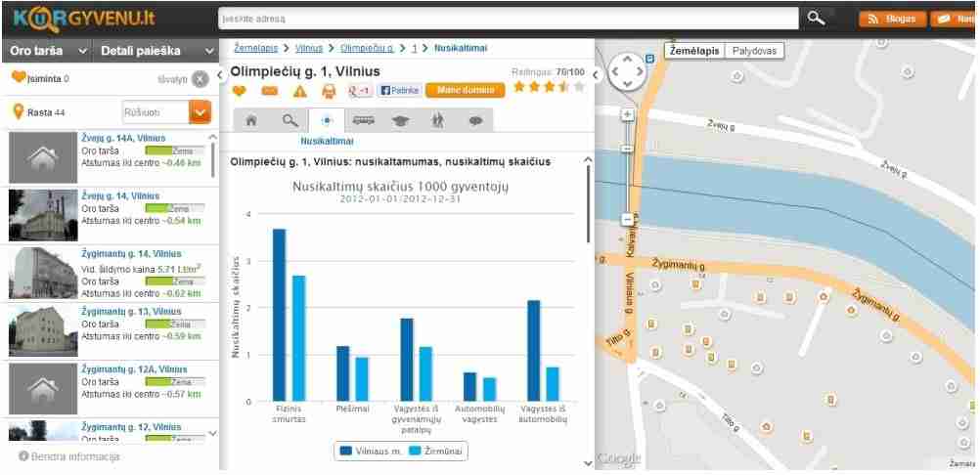This screenshot has height=475, width=980.
Task: Expand the Oro tarša dropdown
Action: [47, 51]
